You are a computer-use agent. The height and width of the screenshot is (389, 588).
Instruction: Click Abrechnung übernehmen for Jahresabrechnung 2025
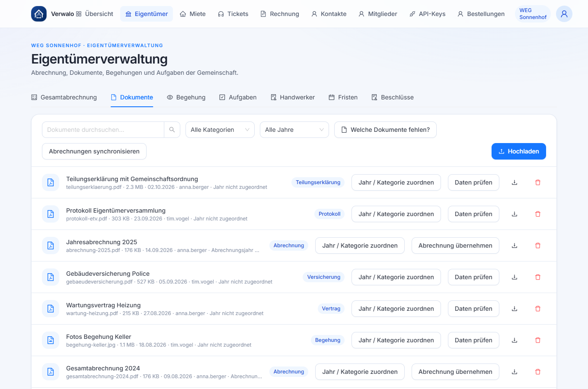tap(455, 246)
